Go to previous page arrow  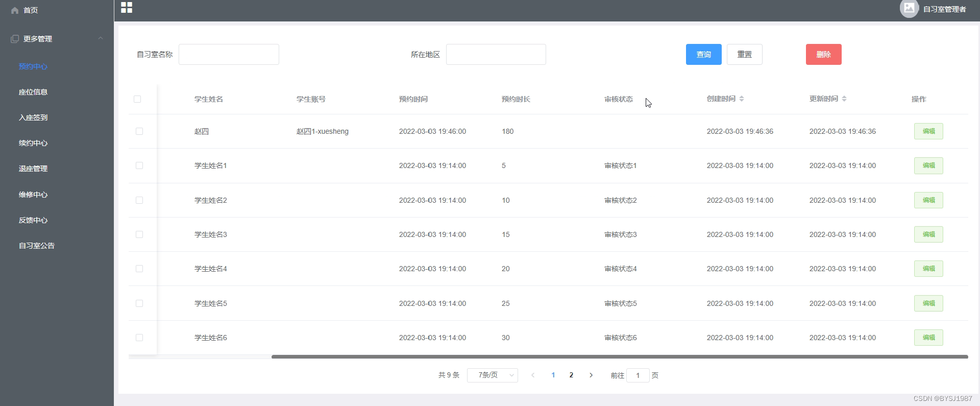(x=533, y=375)
